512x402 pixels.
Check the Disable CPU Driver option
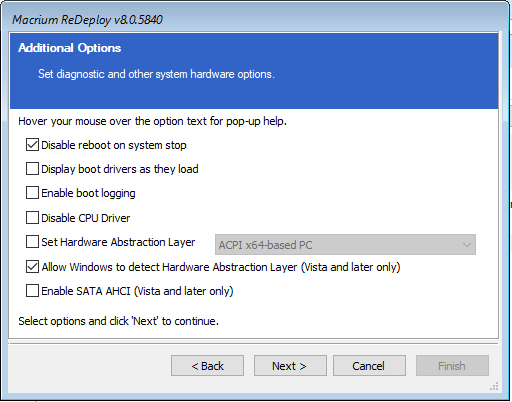32,218
